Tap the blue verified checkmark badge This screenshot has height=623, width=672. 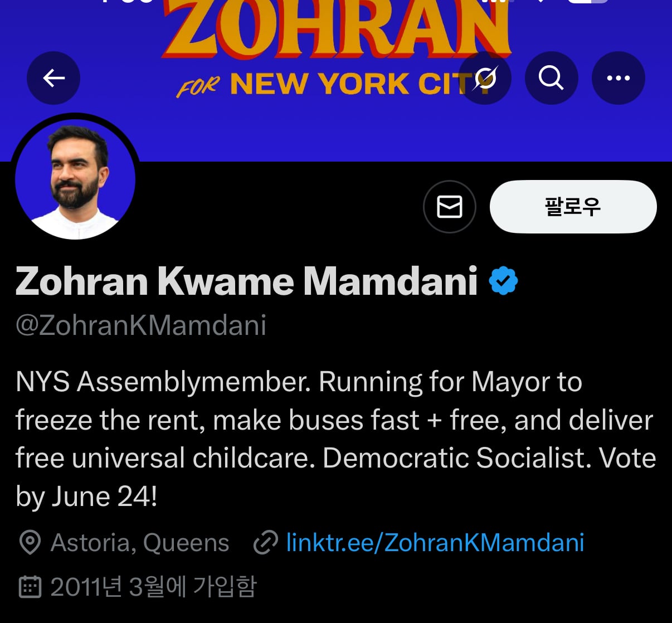tap(503, 281)
